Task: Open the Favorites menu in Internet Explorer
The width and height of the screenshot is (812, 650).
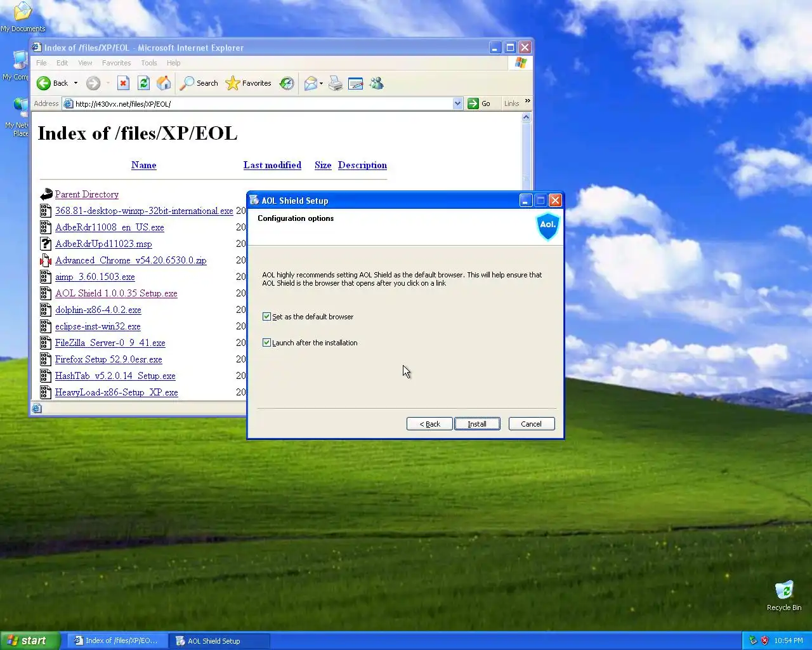Action: pyautogui.click(x=116, y=63)
